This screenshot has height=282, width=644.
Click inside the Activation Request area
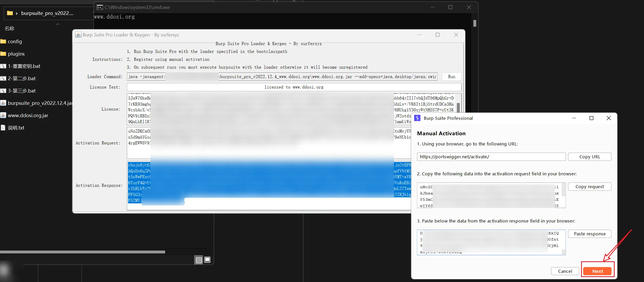(269, 143)
